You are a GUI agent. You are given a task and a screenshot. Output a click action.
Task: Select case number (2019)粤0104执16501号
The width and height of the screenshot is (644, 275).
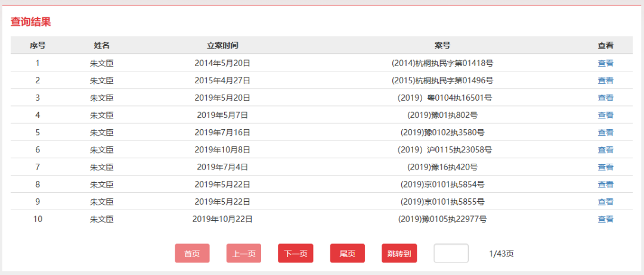click(x=444, y=98)
